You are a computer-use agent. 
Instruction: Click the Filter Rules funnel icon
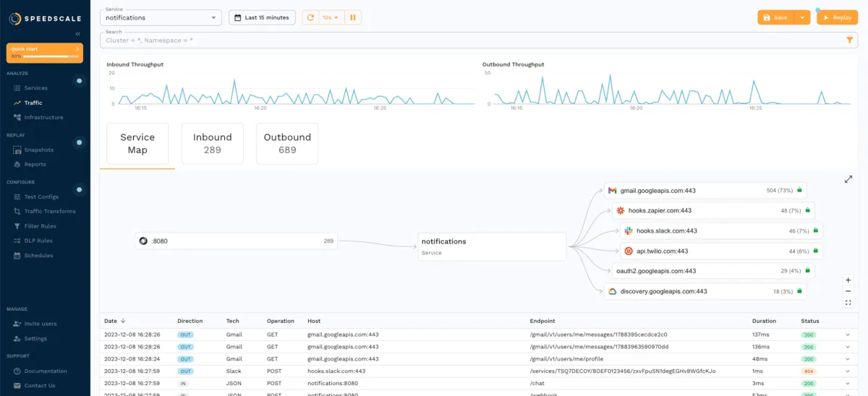pos(17,226)
